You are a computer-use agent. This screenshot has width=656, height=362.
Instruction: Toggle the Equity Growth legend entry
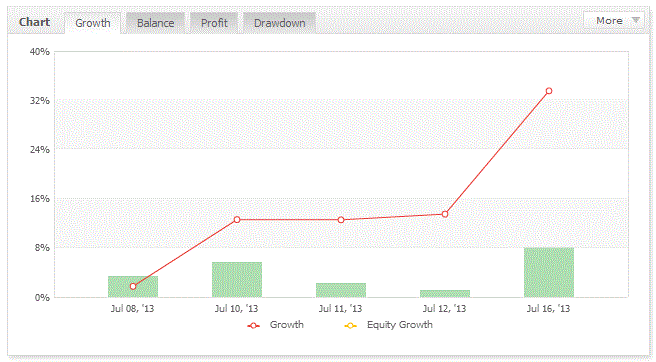click(388, 325)
